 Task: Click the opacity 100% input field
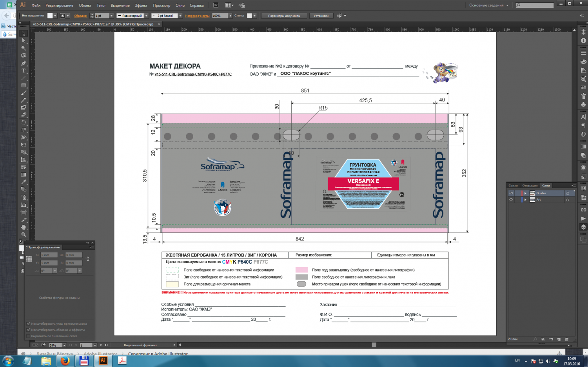point(219,16)
